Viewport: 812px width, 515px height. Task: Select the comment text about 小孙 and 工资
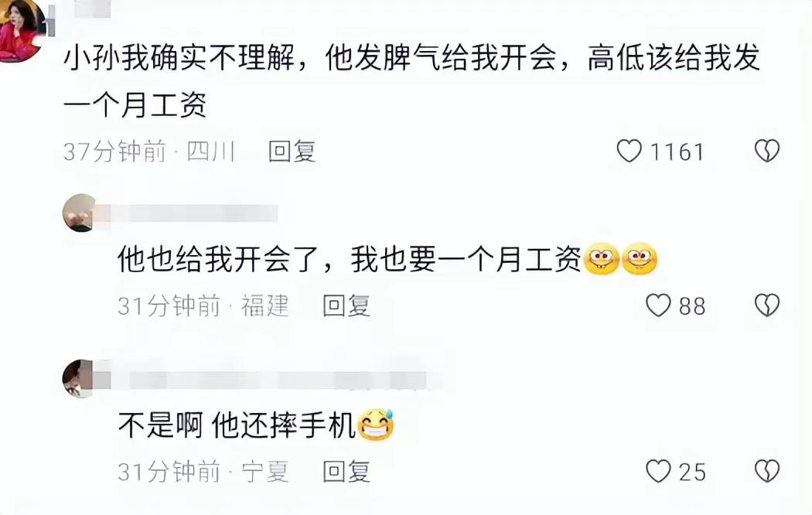point(411,80)
